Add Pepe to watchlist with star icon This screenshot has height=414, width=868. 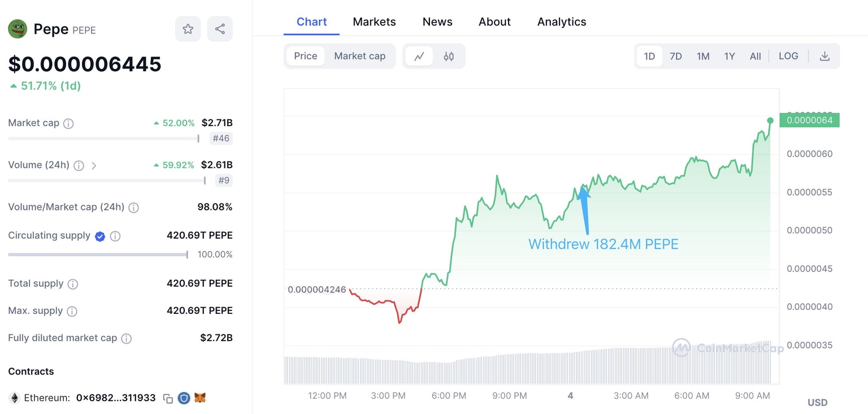click(x=188, y=29)
